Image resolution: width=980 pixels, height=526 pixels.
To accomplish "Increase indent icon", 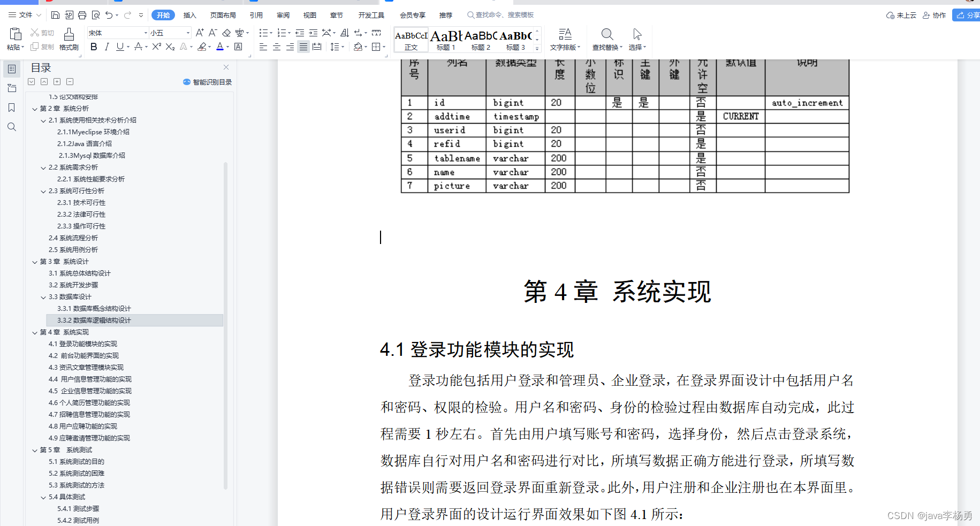I will coord(313,33).
